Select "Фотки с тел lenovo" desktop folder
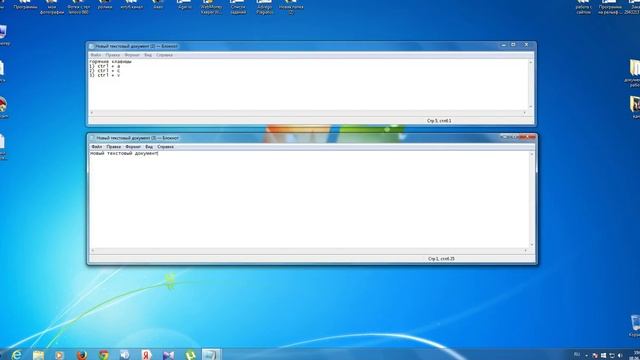The width and height of the screenshot is (640, 360). click(78, 7)
